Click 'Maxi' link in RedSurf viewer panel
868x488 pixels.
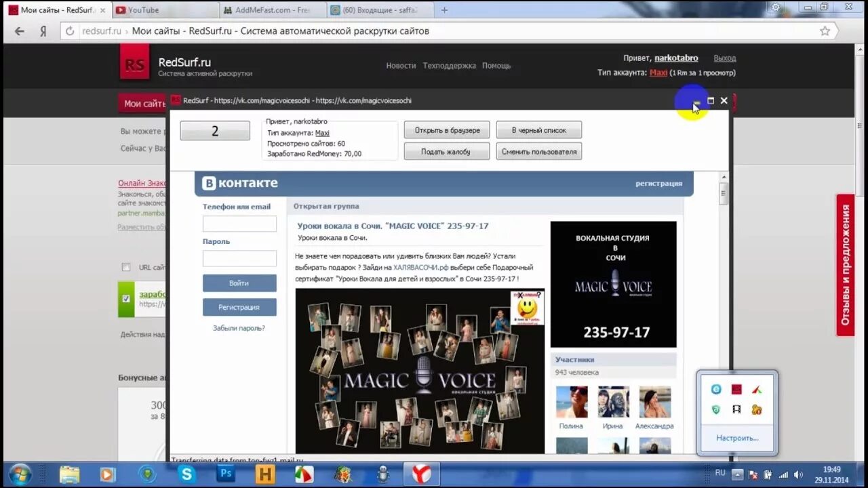322,134
